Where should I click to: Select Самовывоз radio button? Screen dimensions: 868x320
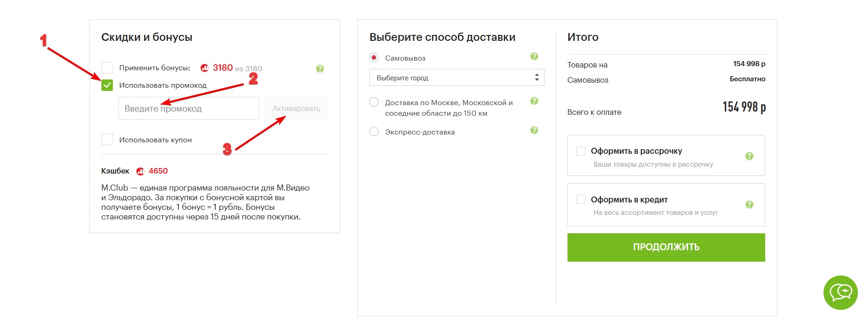tap(374, 58)
